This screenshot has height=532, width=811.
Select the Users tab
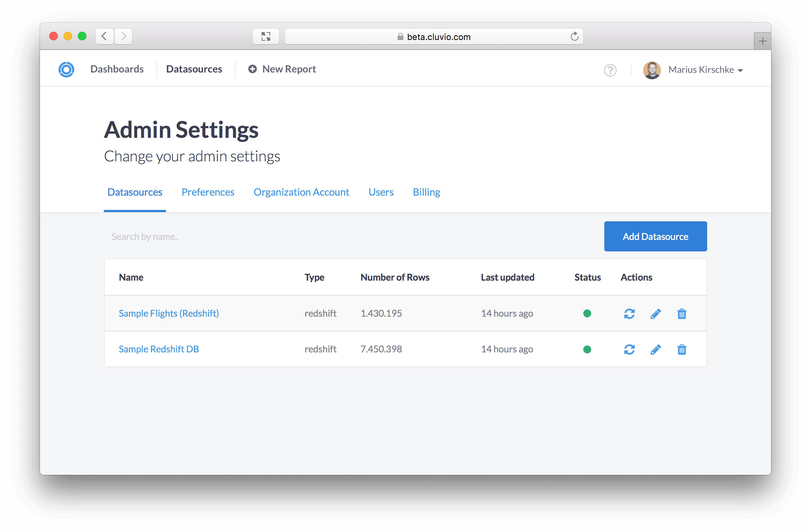381,192
